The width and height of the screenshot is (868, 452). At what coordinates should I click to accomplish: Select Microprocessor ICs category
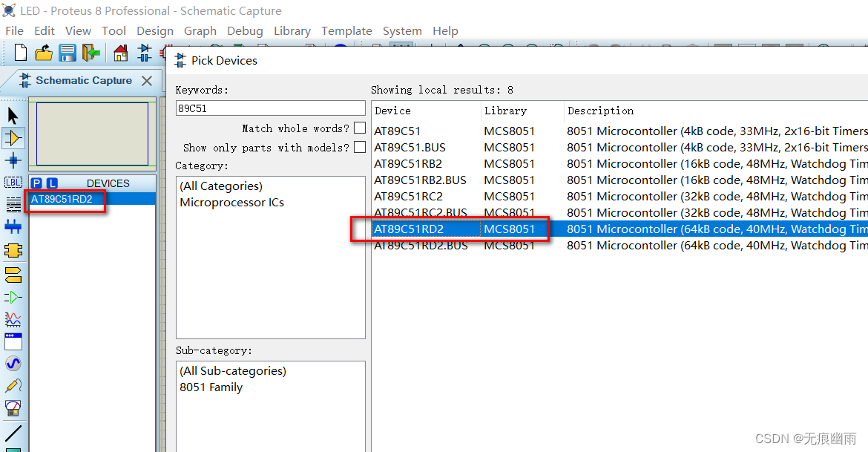point(231,202)
